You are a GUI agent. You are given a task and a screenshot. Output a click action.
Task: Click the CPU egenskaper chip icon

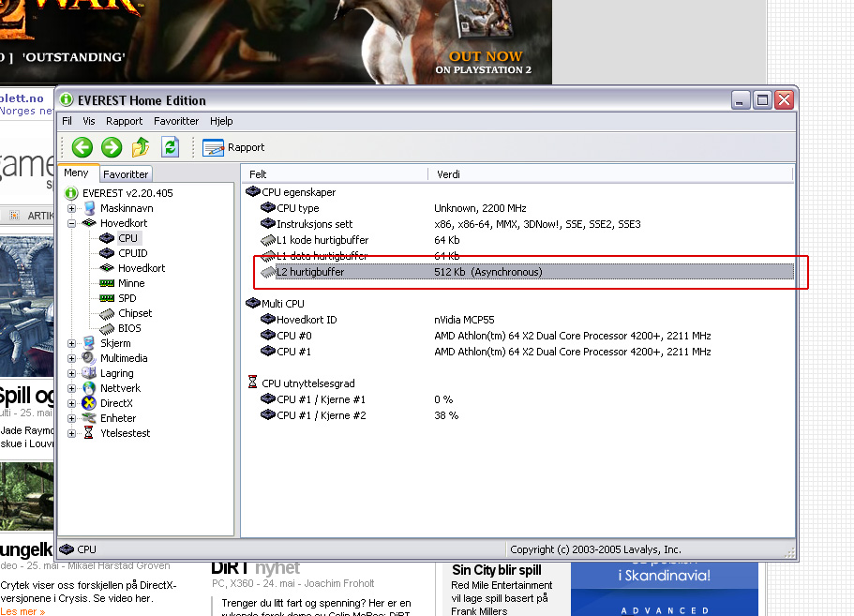tap(253, 191)
